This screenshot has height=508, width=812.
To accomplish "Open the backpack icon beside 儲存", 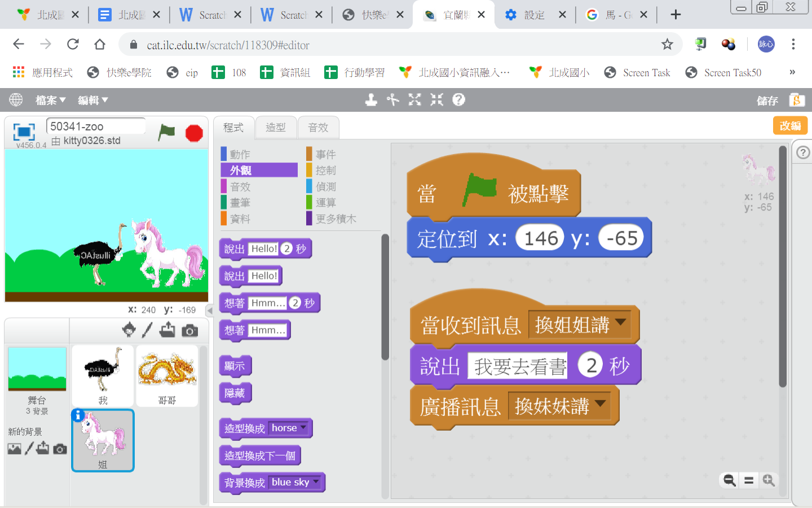I will click(796, 100).
